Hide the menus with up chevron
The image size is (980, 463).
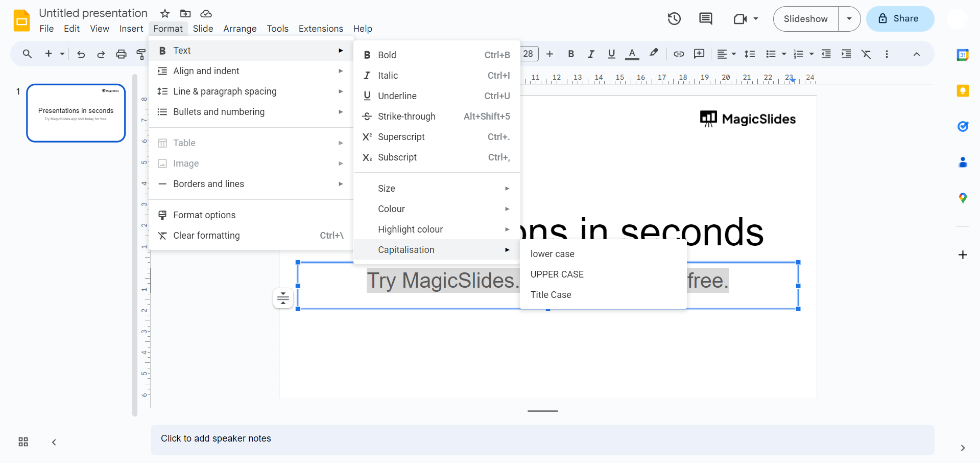917,54
